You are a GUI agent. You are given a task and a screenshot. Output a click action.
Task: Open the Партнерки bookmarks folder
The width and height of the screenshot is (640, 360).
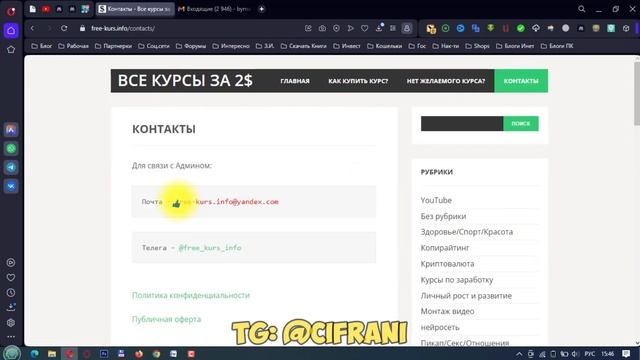[113, 46]
